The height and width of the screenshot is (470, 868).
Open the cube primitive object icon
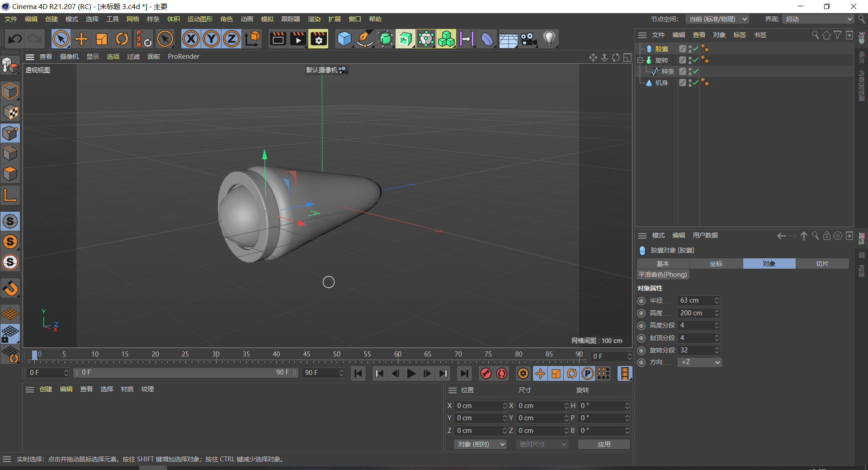tap(344, 39)
